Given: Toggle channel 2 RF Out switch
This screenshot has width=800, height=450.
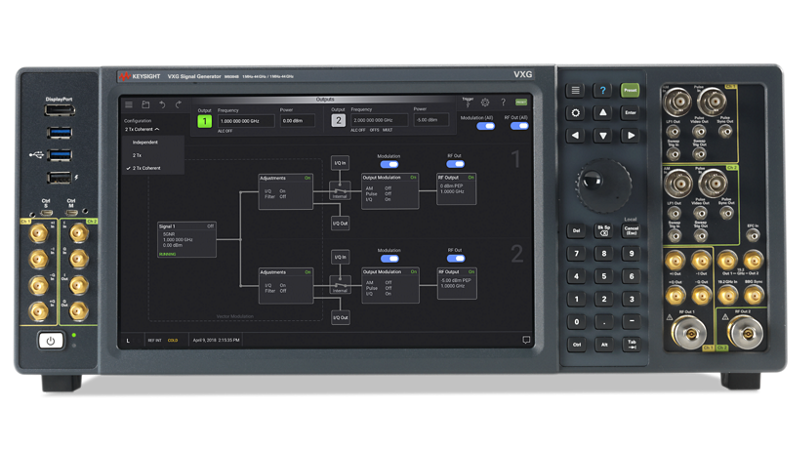Looking at the screenshot, I should point(455,259).
